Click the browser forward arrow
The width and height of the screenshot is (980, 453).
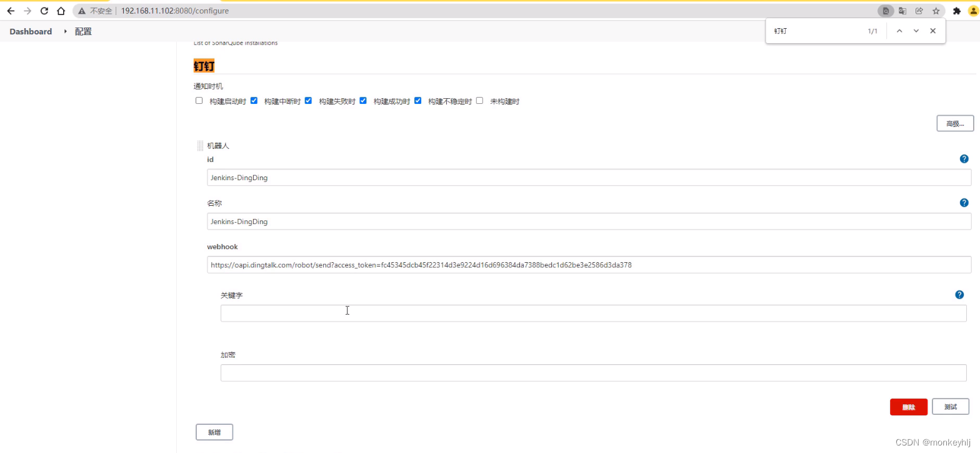pos(27,11)
